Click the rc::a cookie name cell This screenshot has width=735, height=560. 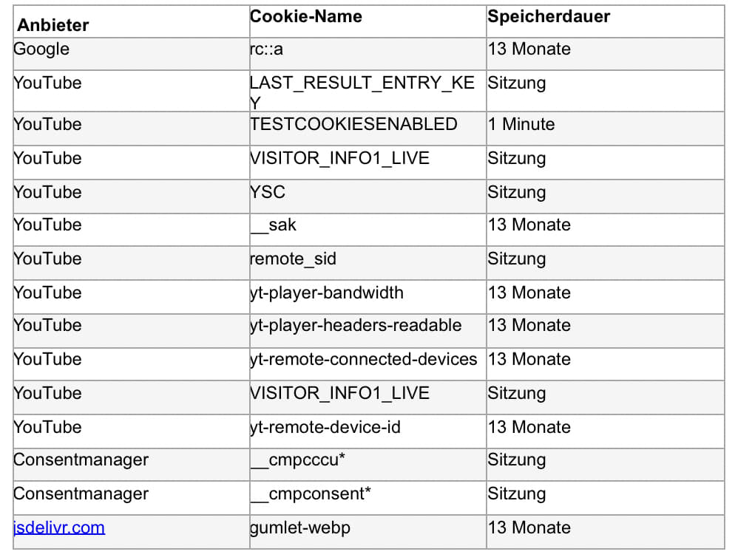266,49
